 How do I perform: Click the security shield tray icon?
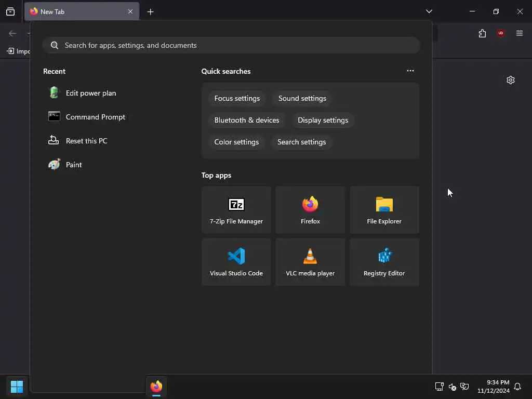[x=464, y=387]
